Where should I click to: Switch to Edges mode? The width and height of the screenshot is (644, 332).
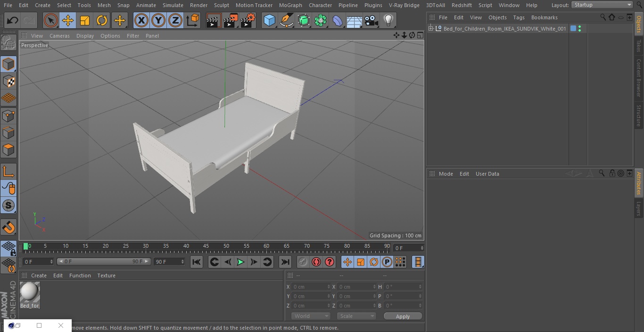8,133
